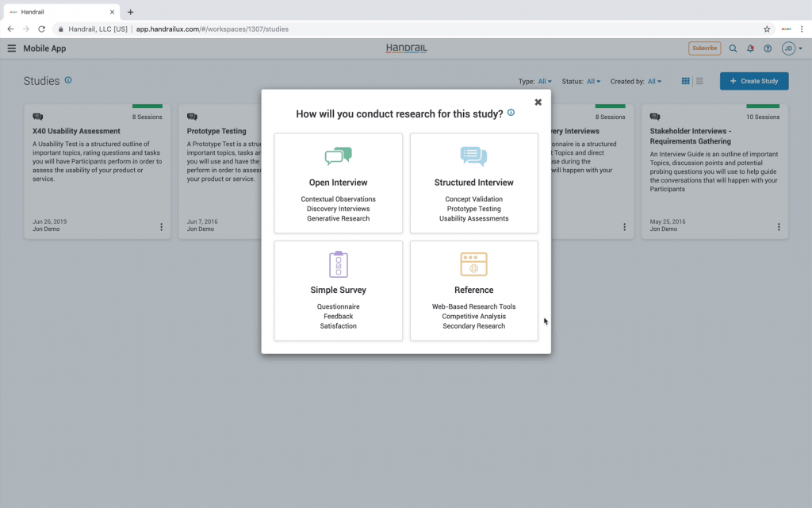Click the Create Study button
The width and height of the screenshot is (812, 508).
(754, 81)
